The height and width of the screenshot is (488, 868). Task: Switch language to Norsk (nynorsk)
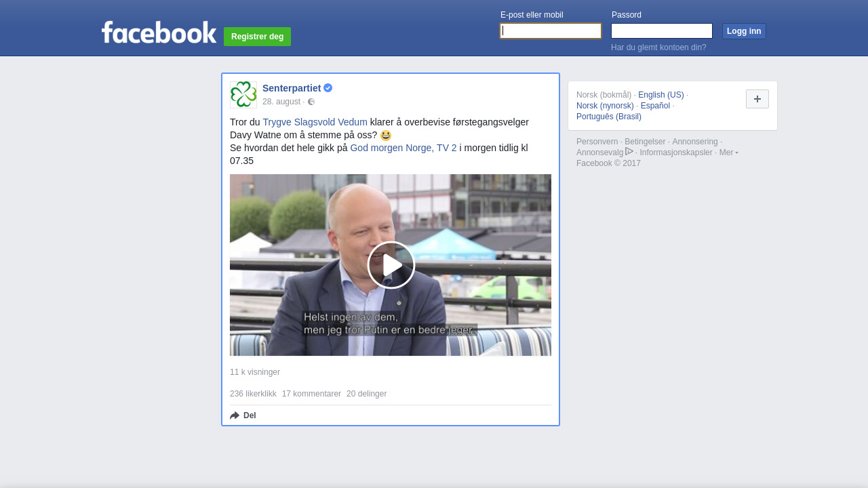(605, 106)
